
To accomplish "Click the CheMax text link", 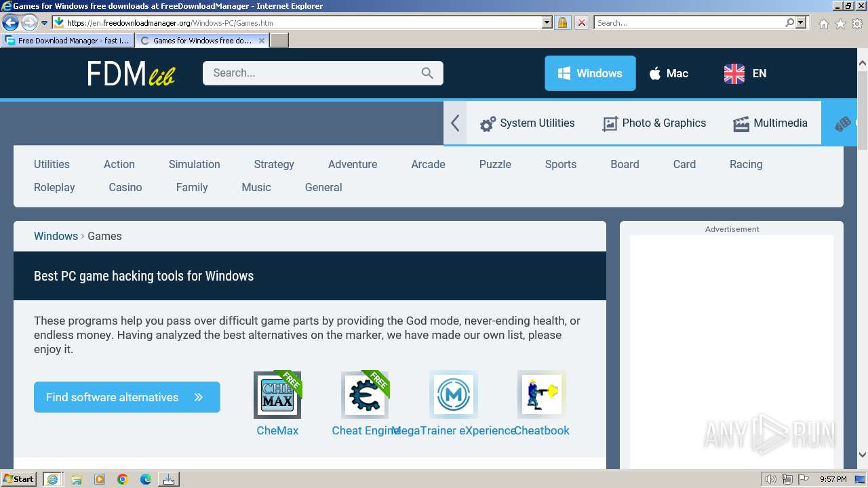I will click(x=277, y=430).
